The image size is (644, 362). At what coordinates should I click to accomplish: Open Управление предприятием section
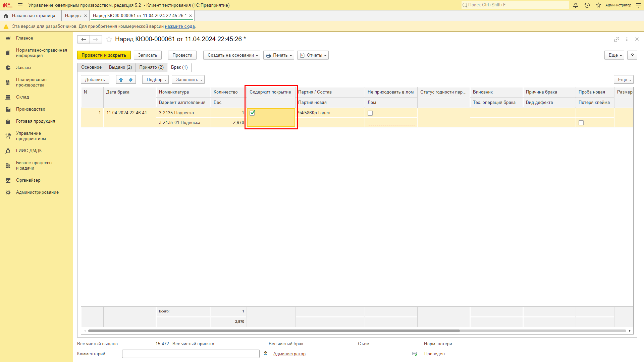[x=36, y=136]
